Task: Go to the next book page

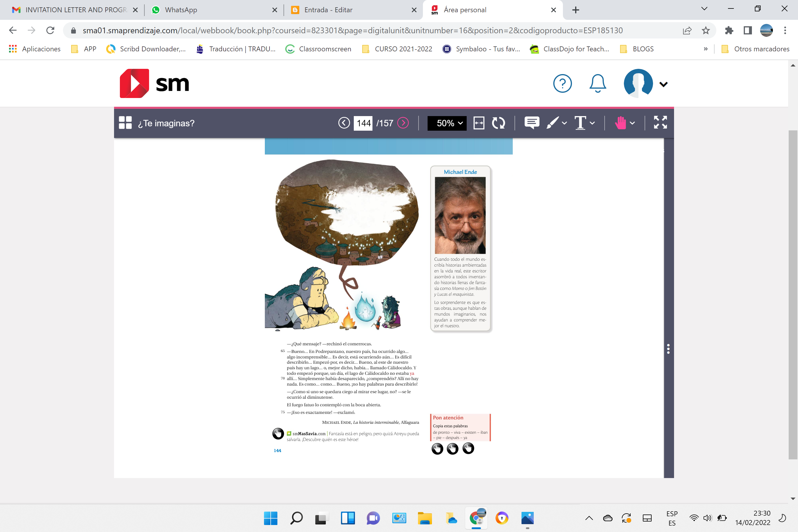Action: click(403, 123)
